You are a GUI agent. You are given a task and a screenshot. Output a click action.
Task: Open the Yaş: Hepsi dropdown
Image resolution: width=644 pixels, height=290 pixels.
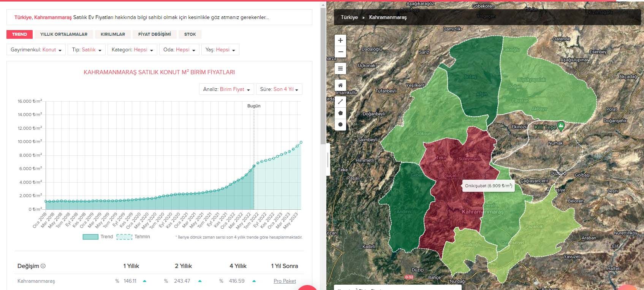click(x=220, y=50)
